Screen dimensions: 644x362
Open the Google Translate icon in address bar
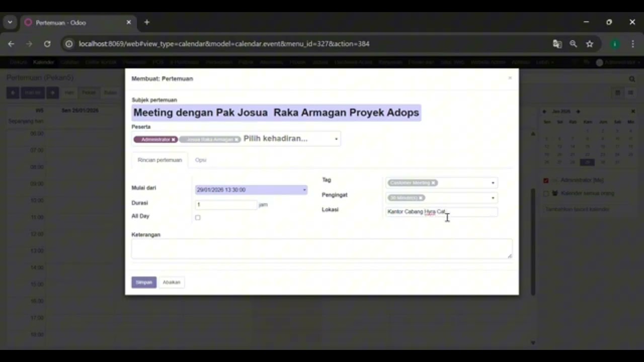[557, 44]
